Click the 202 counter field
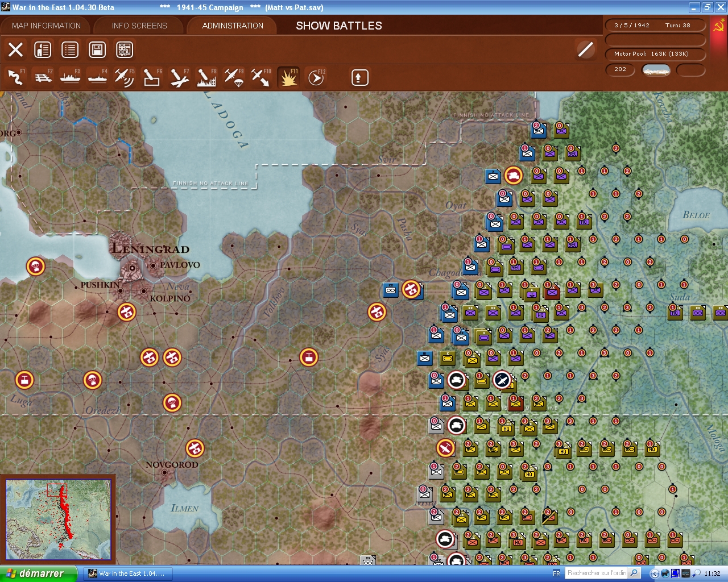This screenshot has height=582, width=728. (x=620, y=69)
